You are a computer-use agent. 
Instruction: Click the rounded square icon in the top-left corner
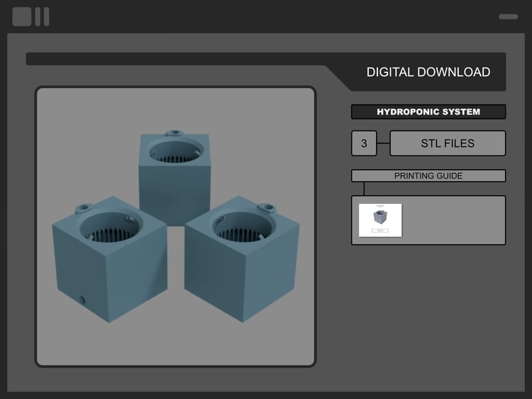(x=22, y=16)
